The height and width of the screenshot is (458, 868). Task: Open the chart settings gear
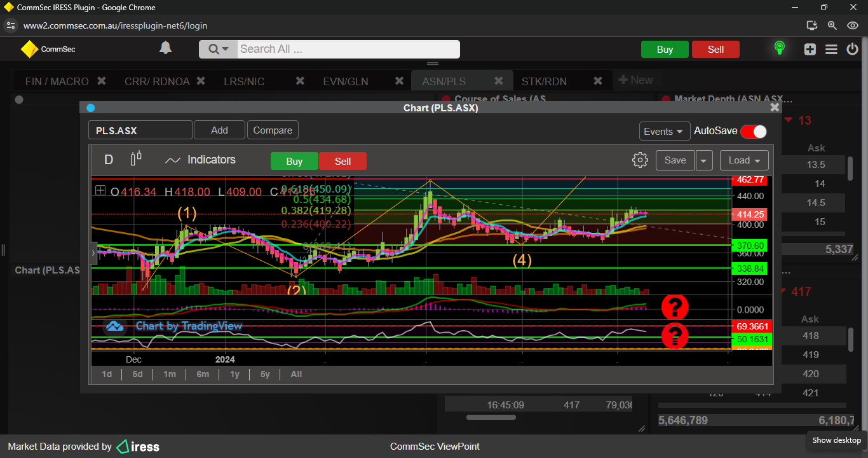click(x=640, y=160)
